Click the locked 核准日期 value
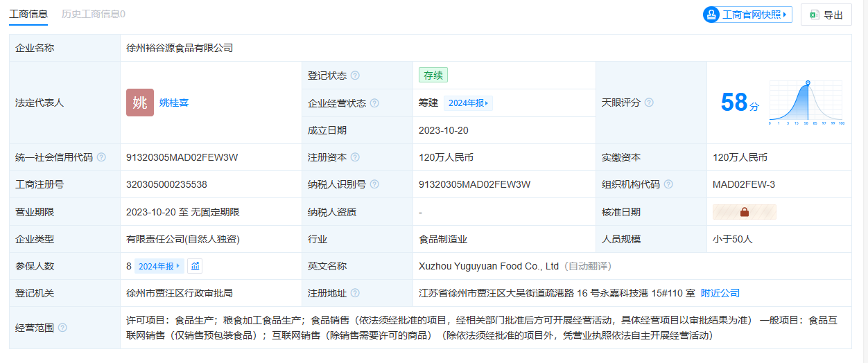 [x=745, y=212]
